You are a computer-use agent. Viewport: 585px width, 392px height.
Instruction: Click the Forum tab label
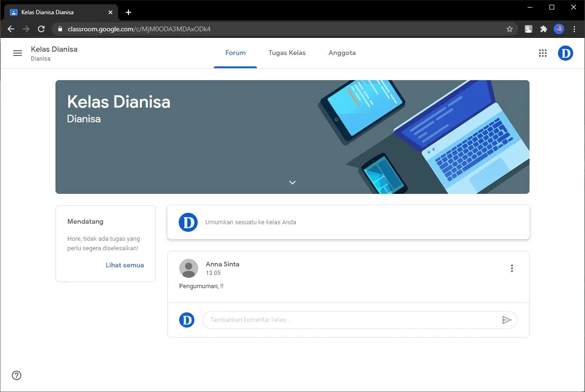(235, 53)
